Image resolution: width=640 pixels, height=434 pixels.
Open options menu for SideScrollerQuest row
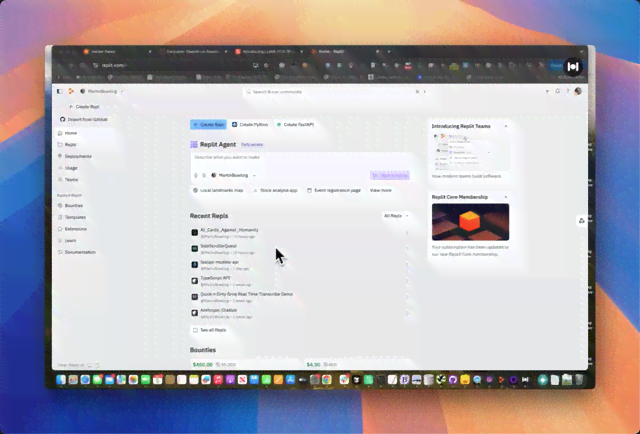(407, 249)
